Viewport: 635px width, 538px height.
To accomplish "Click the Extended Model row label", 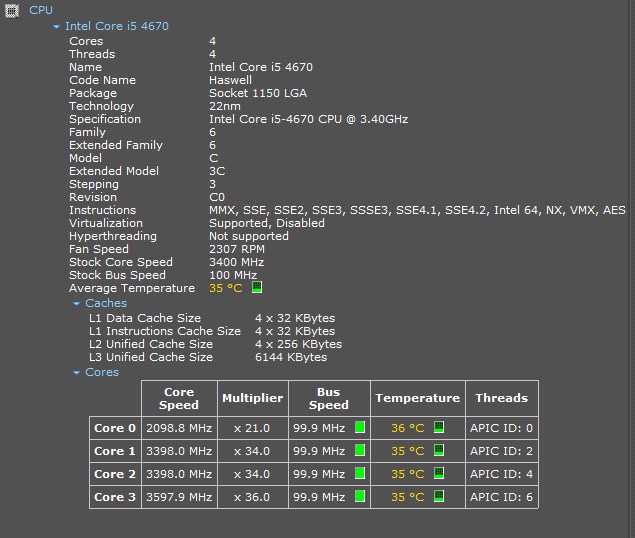I will click(x=114, y=171).
